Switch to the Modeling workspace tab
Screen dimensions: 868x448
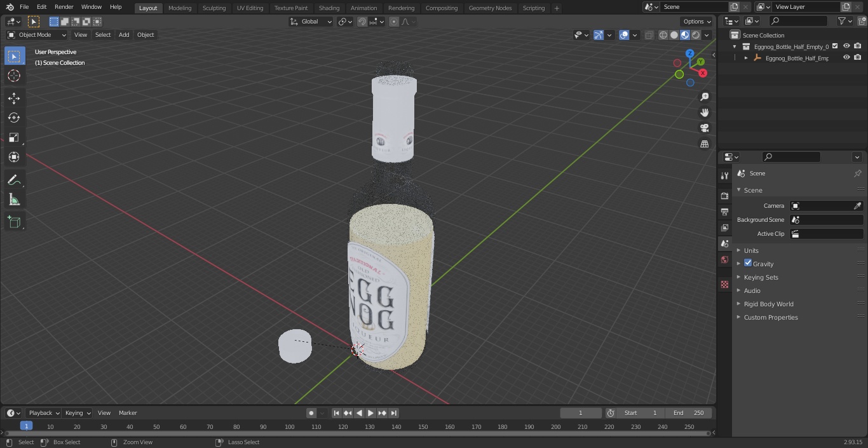(180, 8)
